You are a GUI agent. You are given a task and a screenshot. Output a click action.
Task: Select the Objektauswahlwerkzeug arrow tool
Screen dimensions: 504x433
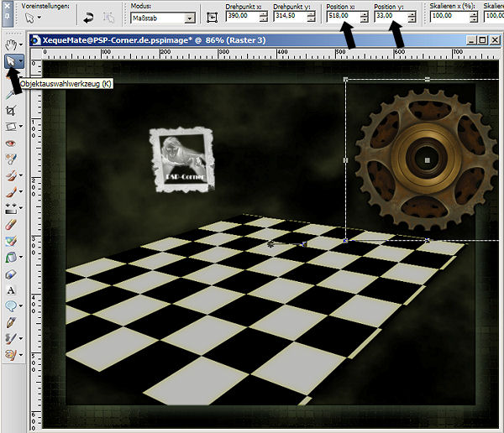pos(9,60)
